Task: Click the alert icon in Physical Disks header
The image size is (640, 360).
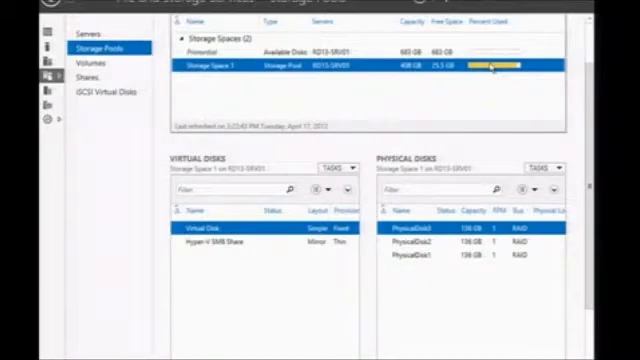Action: [x=383, y=210]
